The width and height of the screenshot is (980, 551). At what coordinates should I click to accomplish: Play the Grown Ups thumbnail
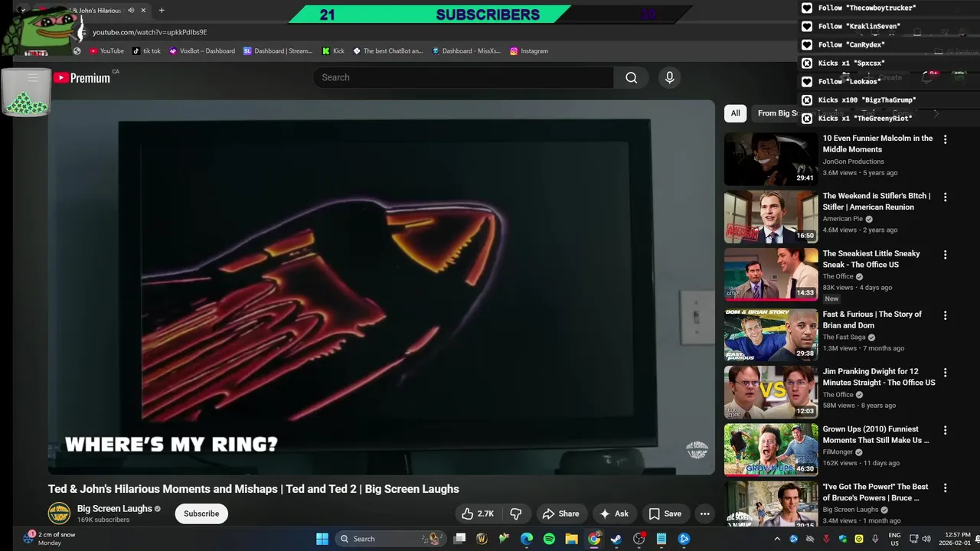point(771,449)
